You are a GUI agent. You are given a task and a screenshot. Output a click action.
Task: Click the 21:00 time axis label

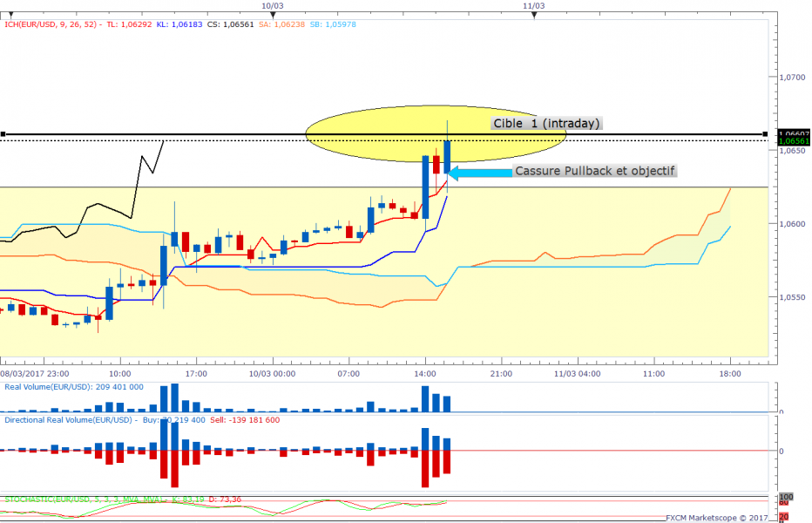[x=501, y=374]
